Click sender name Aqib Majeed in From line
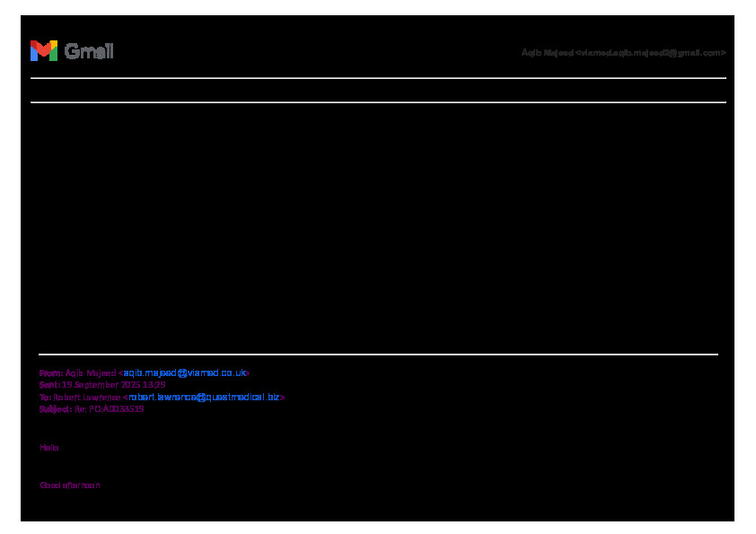This screenshot has width=756, height=534. pos(91,372)
